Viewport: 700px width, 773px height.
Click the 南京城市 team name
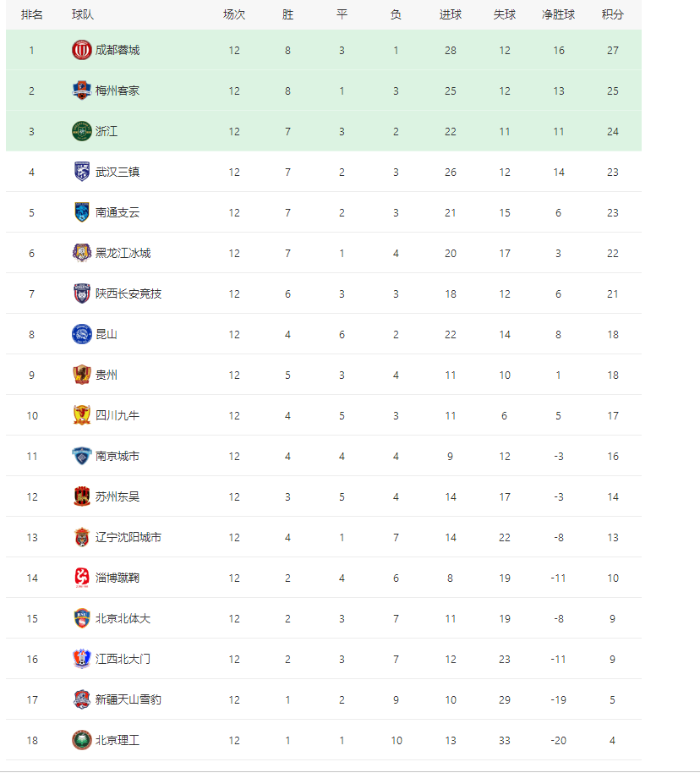[x=118, y=456]
